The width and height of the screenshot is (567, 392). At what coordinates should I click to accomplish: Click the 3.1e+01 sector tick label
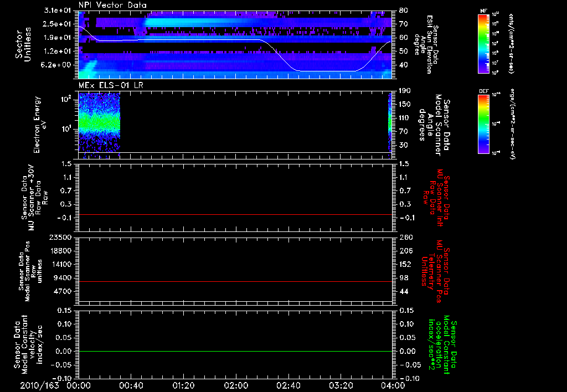tap(58, 11)
